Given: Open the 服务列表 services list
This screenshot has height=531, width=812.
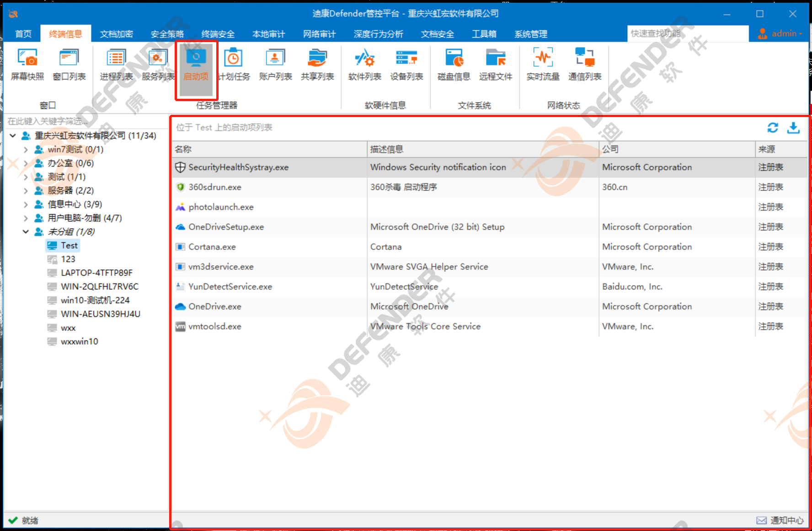Looking at the screenshot, I should (158, 65).
